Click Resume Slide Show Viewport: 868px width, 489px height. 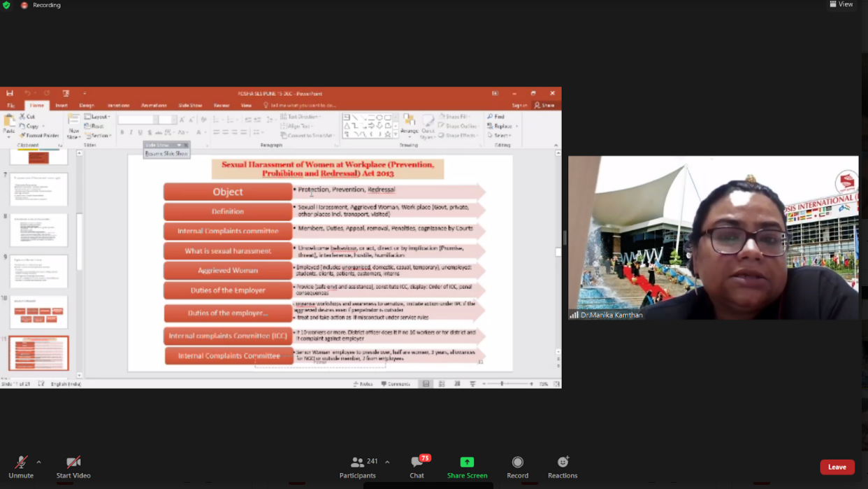coord(166,153)
